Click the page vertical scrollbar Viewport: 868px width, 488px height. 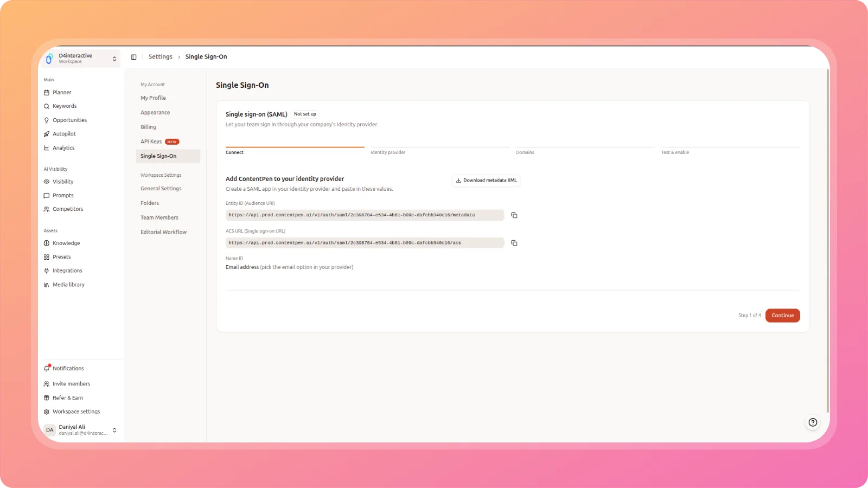[x=827, y=240]
